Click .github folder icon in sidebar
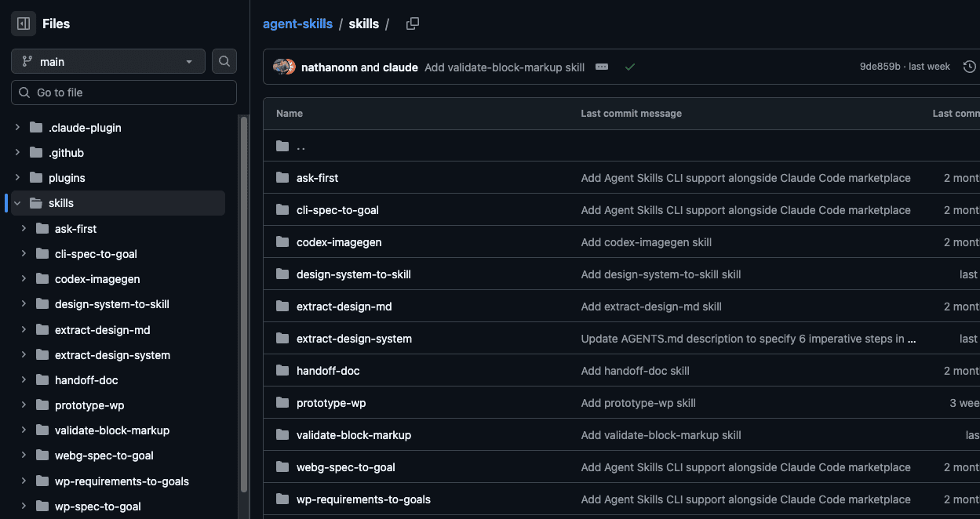 pos(36,152)
